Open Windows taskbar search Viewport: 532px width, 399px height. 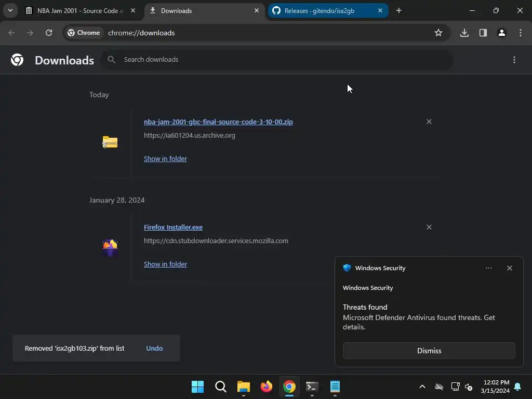click(220, 387)
